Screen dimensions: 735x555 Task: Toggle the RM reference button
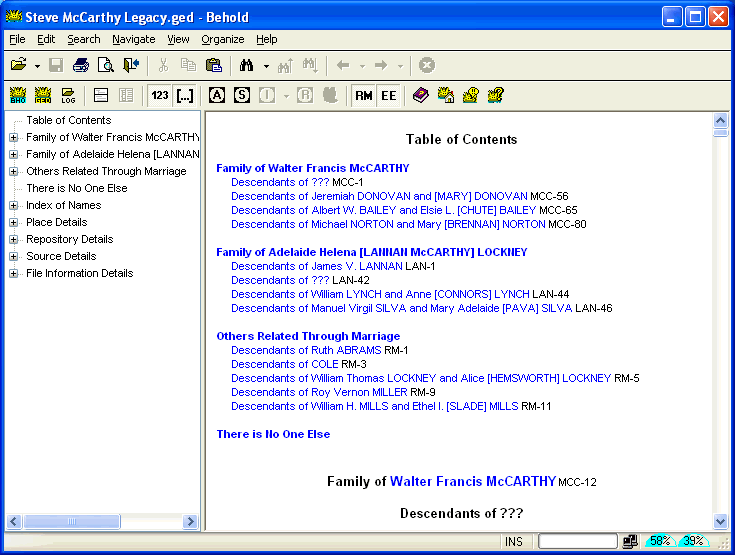coord(363,96)
